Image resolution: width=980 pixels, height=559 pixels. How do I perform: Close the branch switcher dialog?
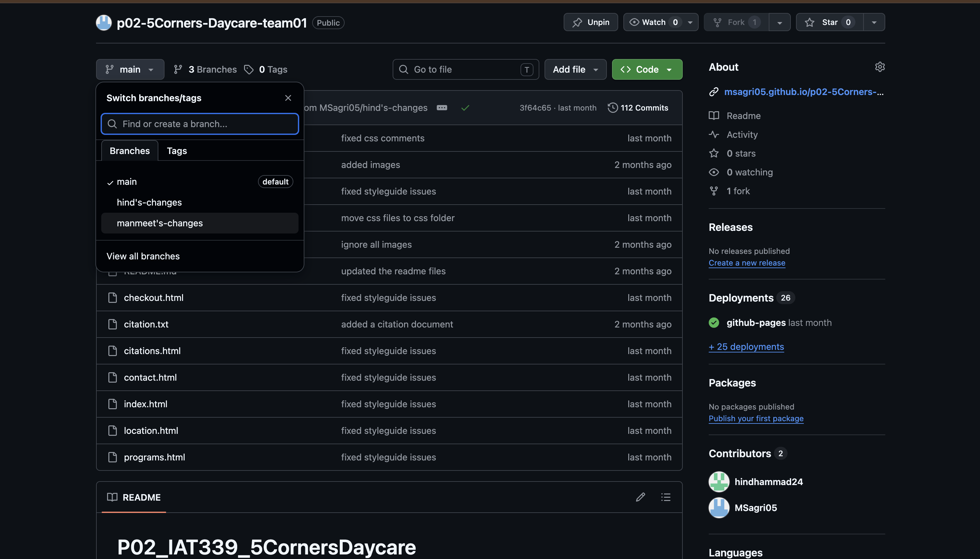pyautogui.click(x=288, y=98)
